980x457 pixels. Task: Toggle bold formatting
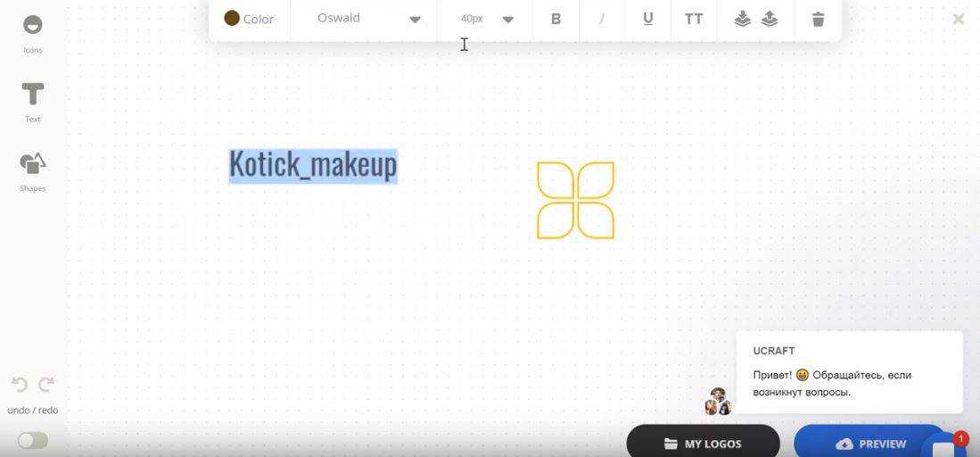pos(556,19)
